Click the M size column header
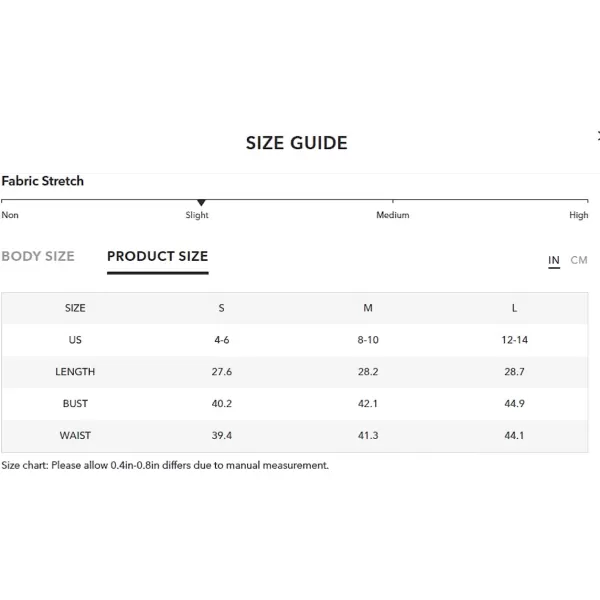This screenshot has height=600, width=600. tap(368, 308)
